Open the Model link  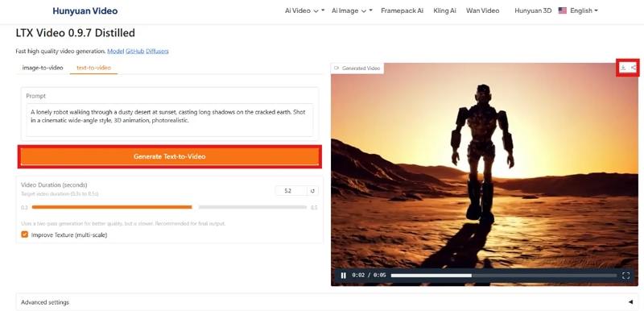(115, 52)
